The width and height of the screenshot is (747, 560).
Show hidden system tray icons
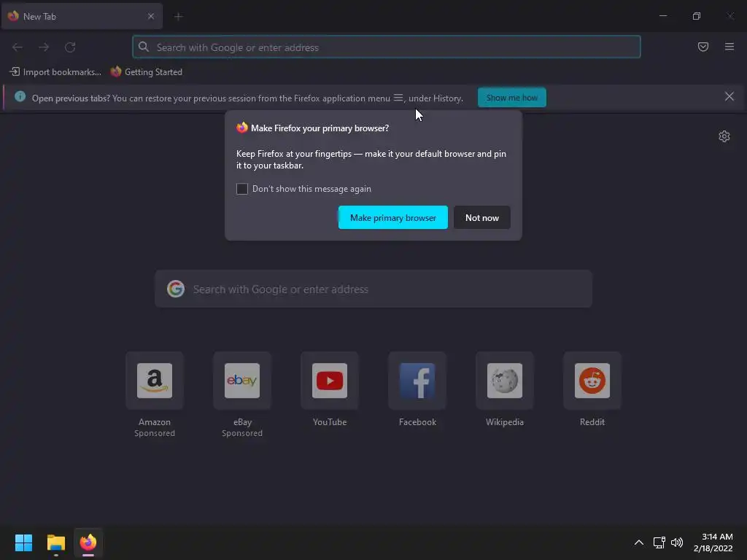click(x=639, y=542)
